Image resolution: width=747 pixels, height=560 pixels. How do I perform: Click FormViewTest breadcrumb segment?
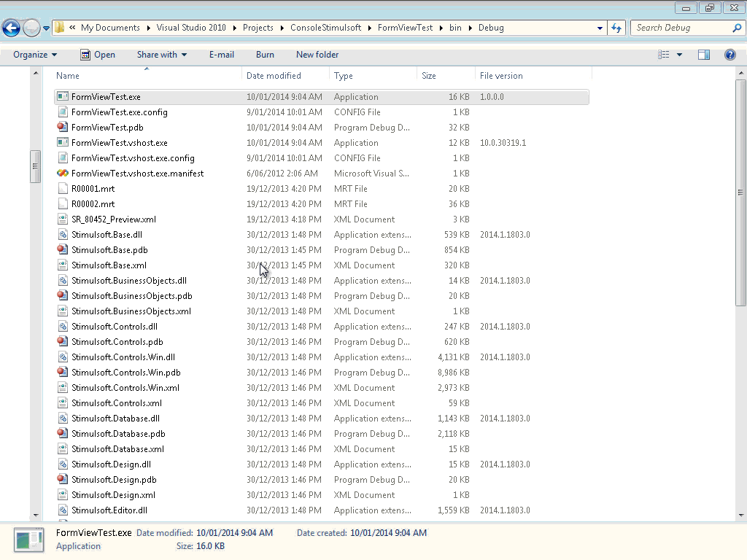click(x=405, y=28)
